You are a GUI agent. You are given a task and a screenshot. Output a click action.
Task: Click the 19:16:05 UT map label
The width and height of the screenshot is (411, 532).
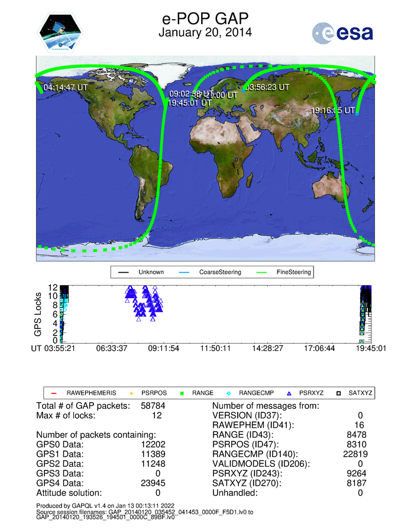(333, 110)
